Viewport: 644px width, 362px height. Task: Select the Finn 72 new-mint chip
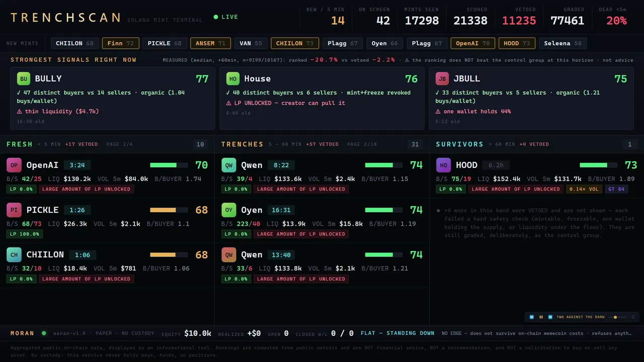(121, 43)
